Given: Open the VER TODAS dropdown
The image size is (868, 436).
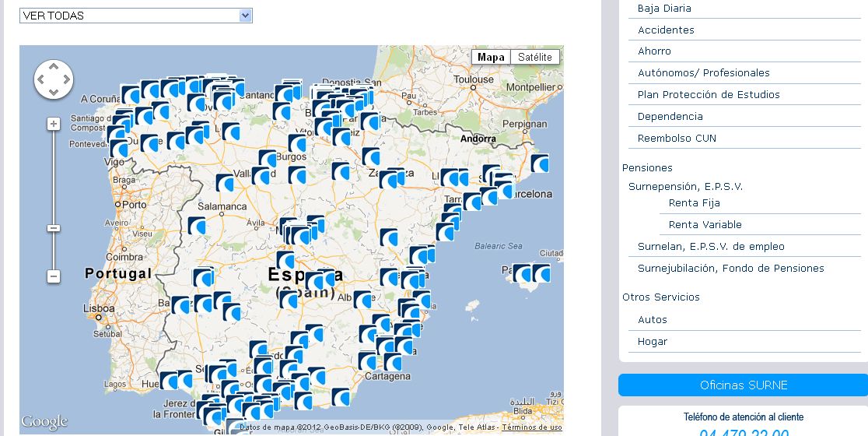Looking at the screenshot, I should pos(136,16).
